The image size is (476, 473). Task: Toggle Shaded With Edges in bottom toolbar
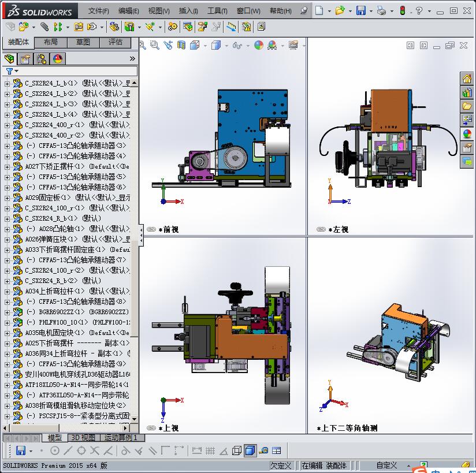(250, 450)
